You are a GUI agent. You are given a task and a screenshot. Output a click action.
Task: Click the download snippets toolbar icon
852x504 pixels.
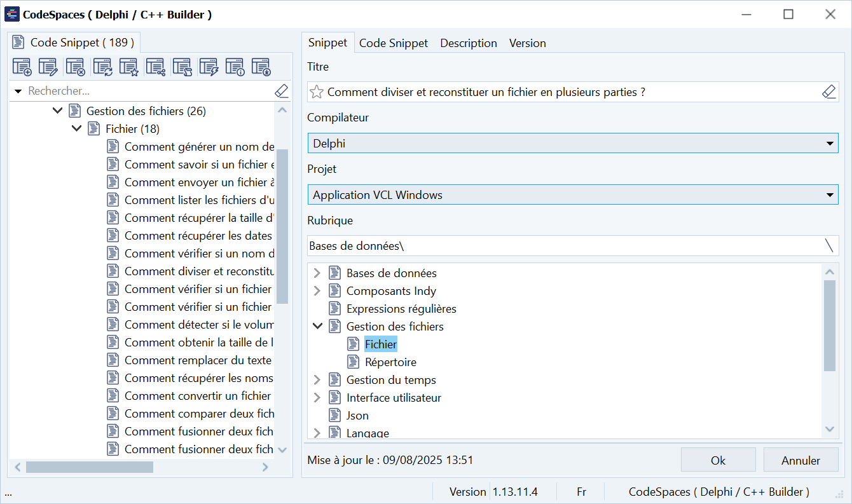pyautogui.click(x=261, y=67)
